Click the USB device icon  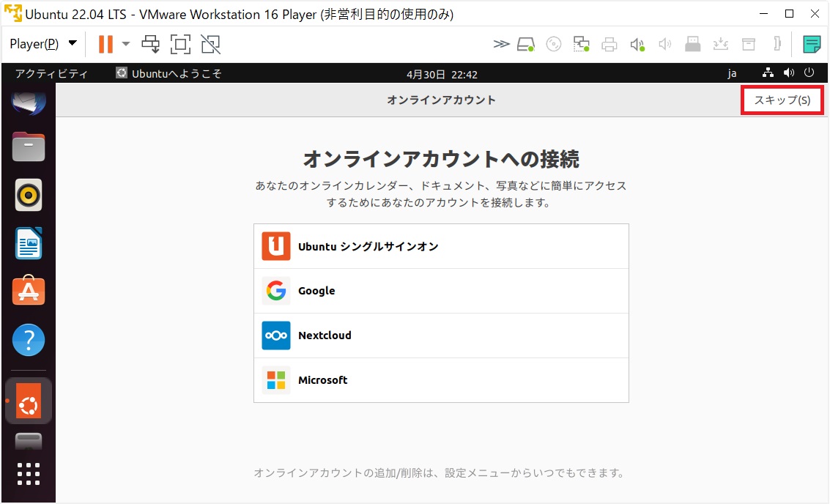click(692, 44)
